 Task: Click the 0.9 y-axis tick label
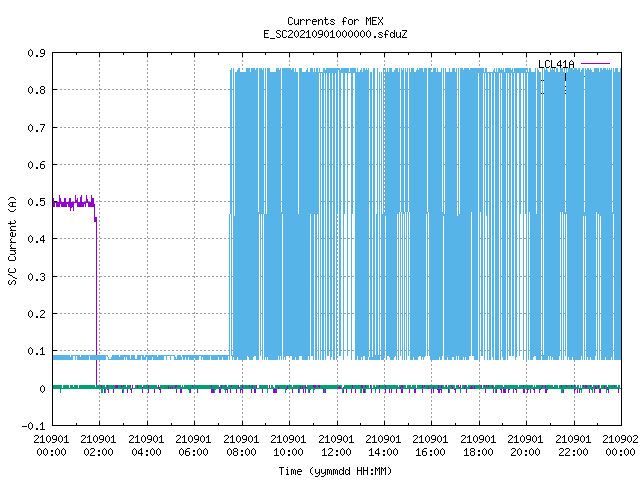tap(36, 53)
